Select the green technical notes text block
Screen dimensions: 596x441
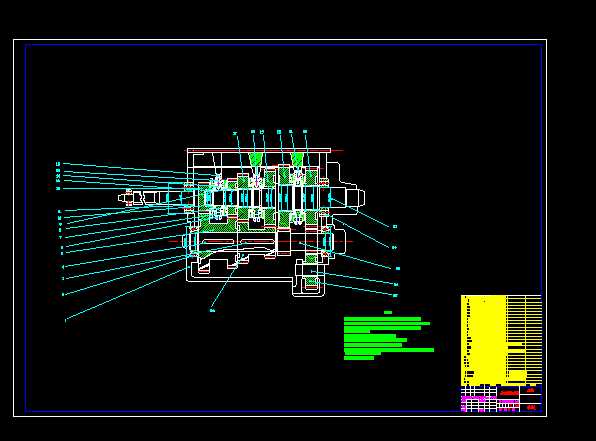pos(388,335)
